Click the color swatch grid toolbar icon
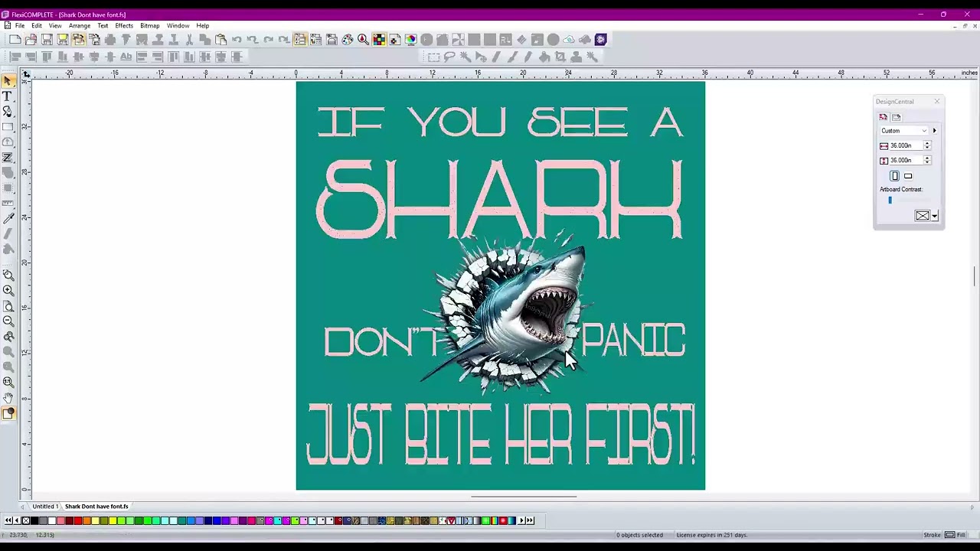 click(x=379, y=40)
